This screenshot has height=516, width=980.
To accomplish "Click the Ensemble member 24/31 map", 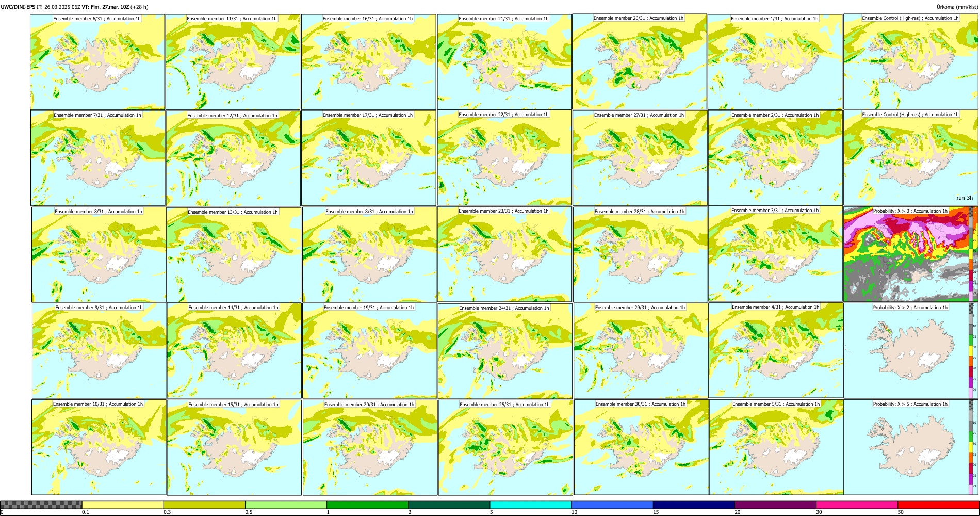I will (505, 351).
